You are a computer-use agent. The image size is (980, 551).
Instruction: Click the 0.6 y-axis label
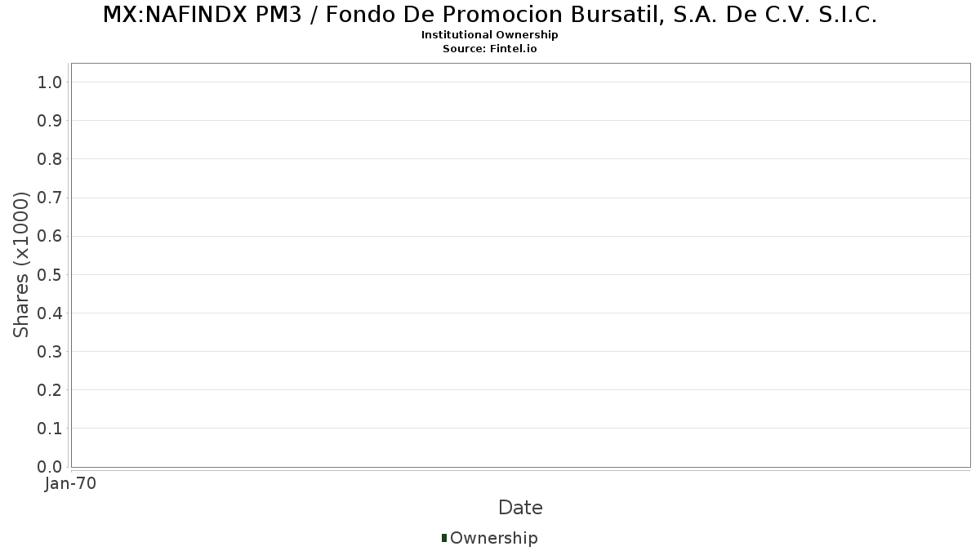50,236
